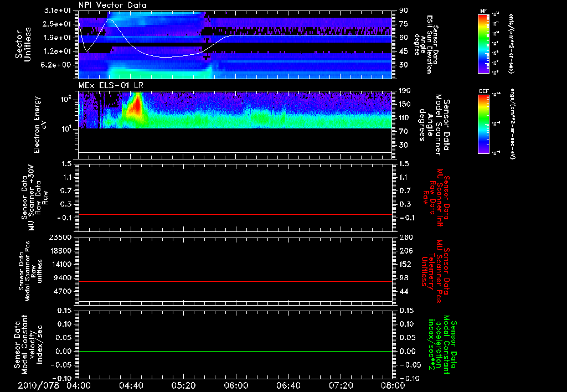Click the "DEF" label above the color bar
The height and width of the screenshot is (392, 567).
[x=484, y=91]
